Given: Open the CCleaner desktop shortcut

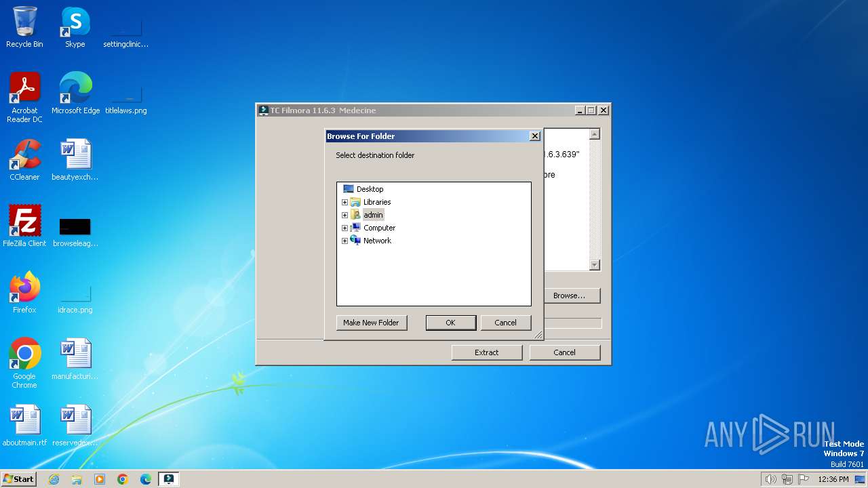Looking at the screenshot, I should pos(24,160).
